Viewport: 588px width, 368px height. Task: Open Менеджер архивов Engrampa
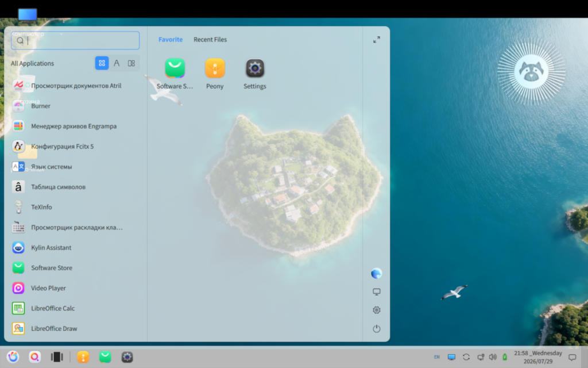(x=75, y=126)
